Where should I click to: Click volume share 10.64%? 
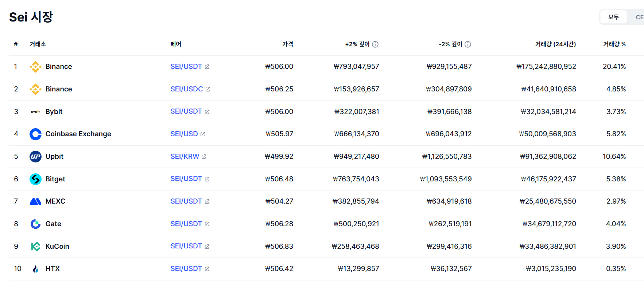(x=614, y=157)
